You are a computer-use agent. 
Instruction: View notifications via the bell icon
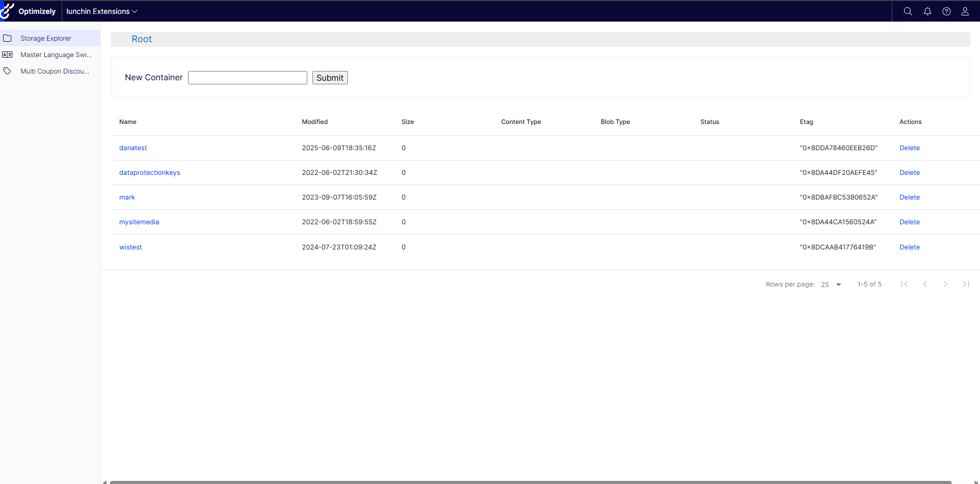927,11
